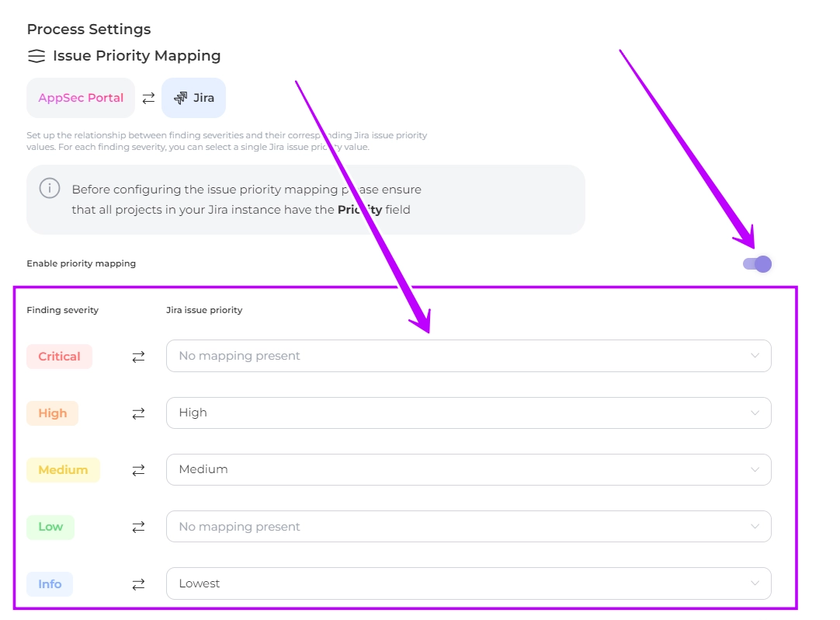Image resolution: width=840 pixels, height=620 pixels.
Task: Click the swap arrows icon beside Medium
Action: 138,470
